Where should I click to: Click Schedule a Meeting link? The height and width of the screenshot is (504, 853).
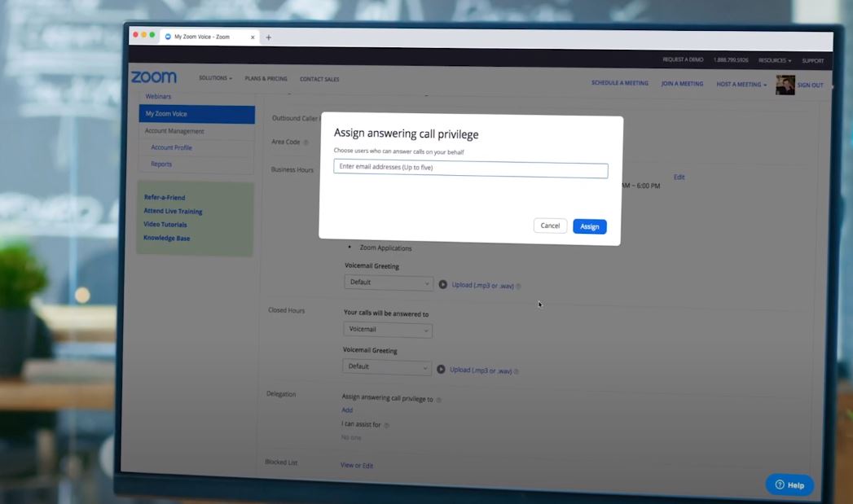(x=620, y=83)
